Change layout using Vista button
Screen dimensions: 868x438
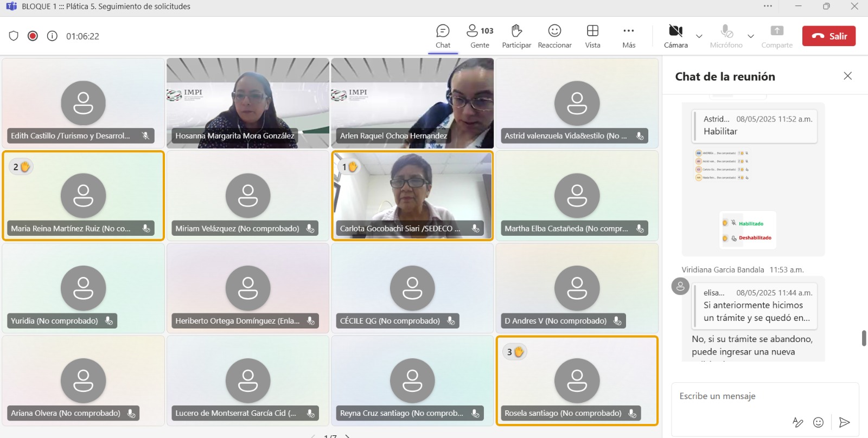pyautogui.click(x=592, y=36)
